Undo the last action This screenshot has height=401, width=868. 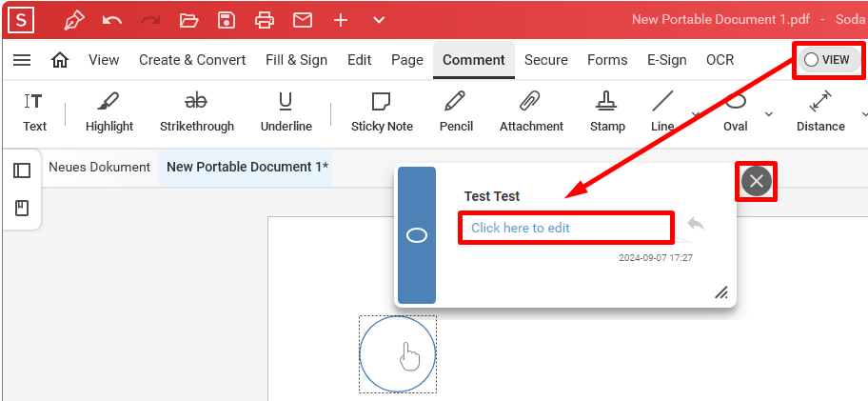tap(112, 21)
